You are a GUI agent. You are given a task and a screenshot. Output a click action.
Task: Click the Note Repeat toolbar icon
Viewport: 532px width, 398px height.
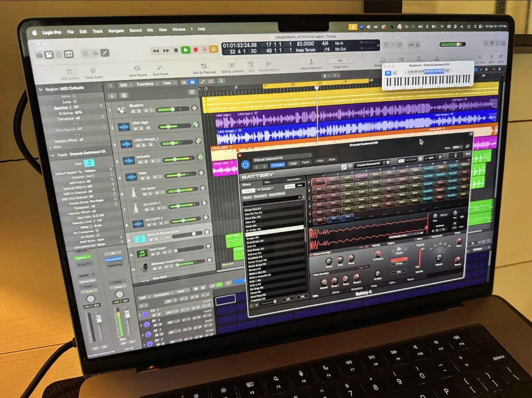[138, 69]
